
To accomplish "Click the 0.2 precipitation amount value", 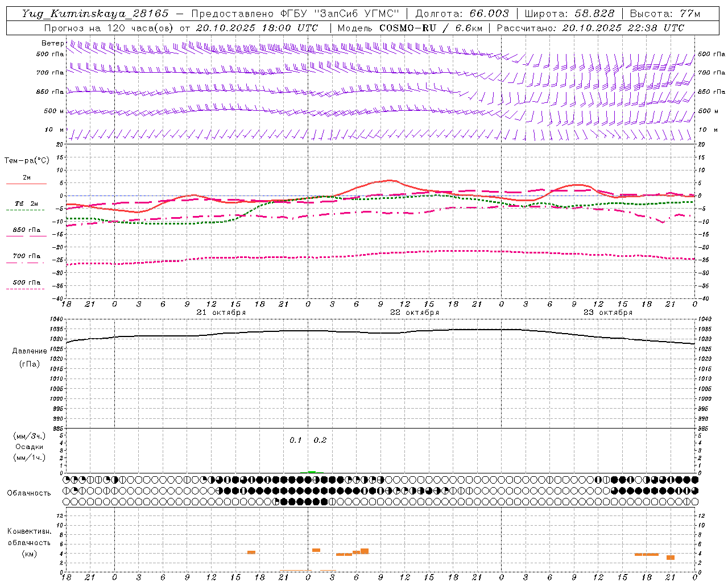I will tap(320, 440).
